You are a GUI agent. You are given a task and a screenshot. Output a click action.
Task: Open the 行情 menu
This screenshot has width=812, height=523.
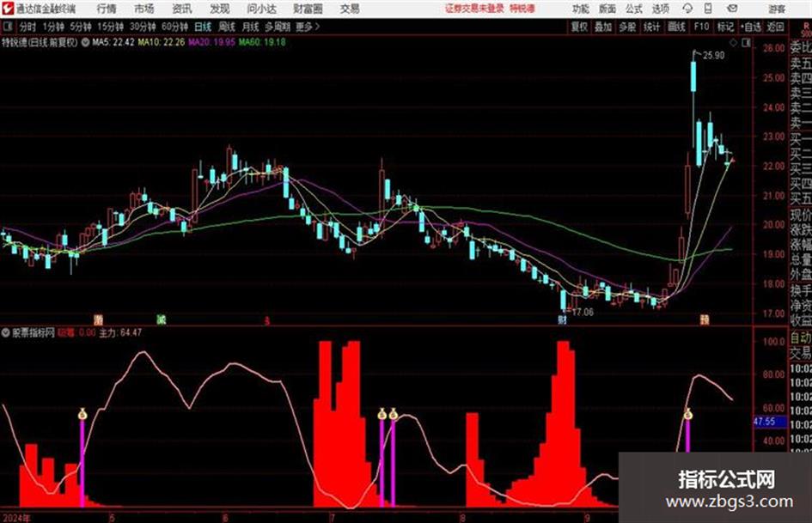(x=107, y=9)
